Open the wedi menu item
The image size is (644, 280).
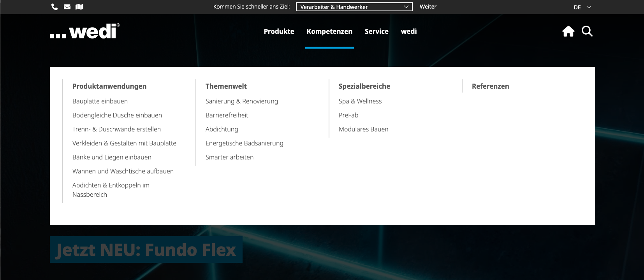coord(409,31)
